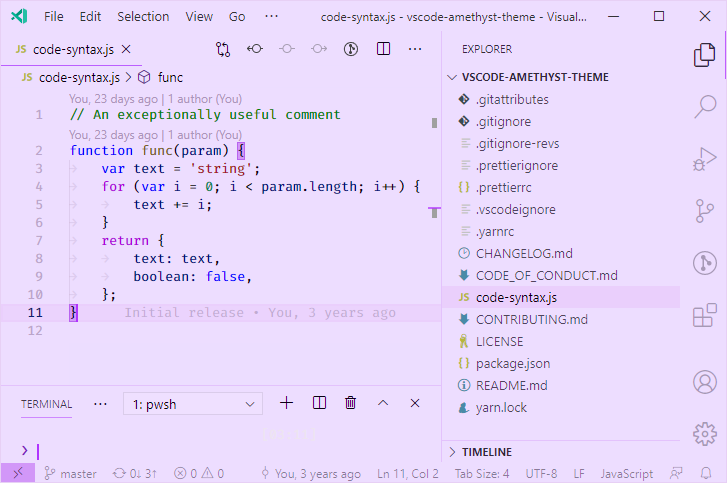727x483 pixels.
Task: Open Manage gear settings menu
Action: [x=705, y=434]
